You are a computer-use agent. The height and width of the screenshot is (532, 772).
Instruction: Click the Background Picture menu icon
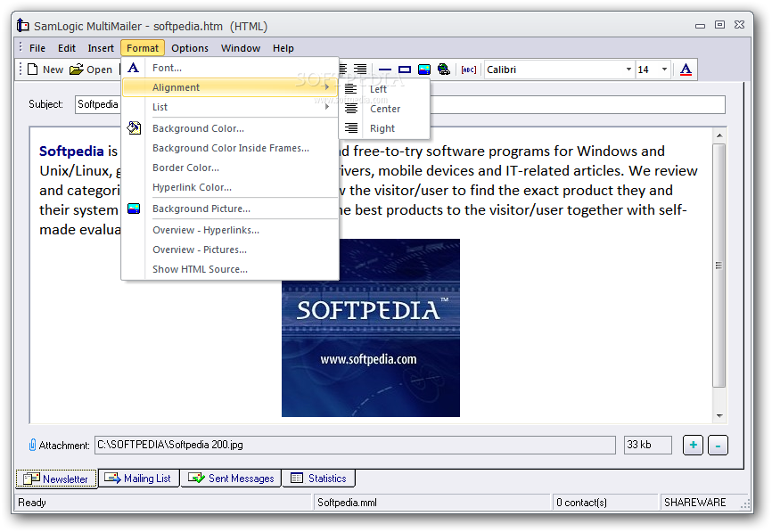click(134, 209)
